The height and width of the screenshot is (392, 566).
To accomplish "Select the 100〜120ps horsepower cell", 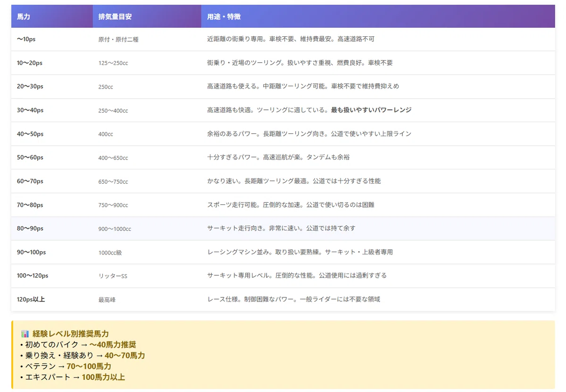I will [x=52, y=276].
